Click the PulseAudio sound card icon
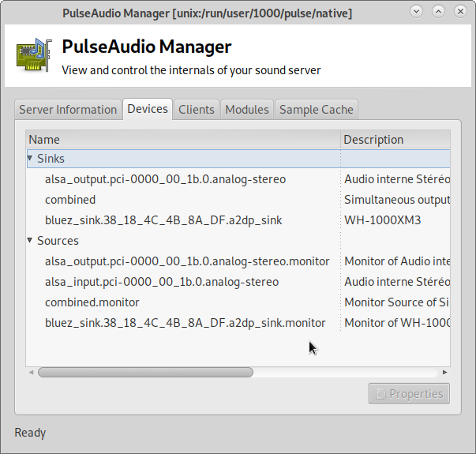The image size is (476, 454). (x=34, y=55)
